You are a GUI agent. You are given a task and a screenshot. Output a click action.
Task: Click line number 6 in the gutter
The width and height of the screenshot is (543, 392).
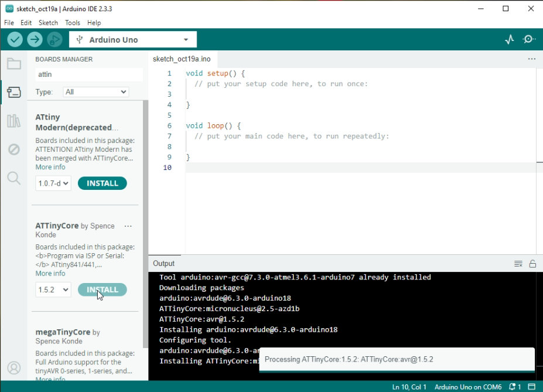pyautogui.click(x=169, y=126)
